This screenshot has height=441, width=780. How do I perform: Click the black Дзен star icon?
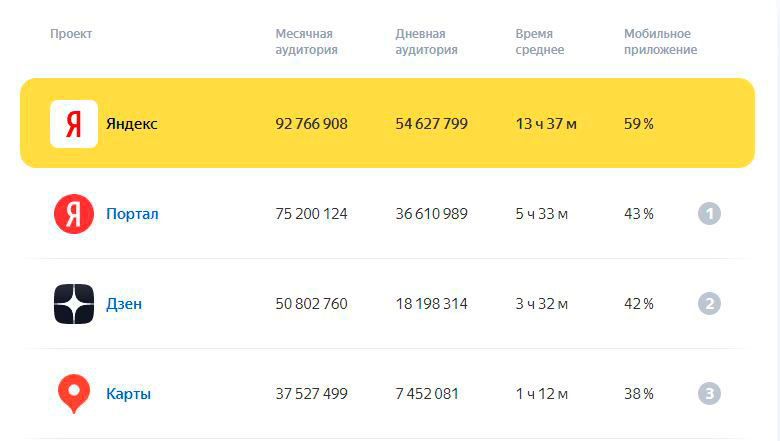click(x=74, y=304)
